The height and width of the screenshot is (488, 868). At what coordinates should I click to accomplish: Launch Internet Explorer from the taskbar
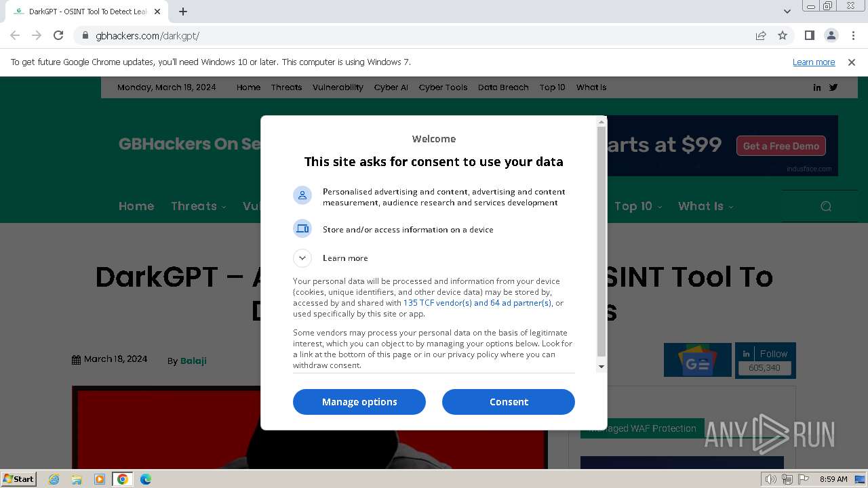54,479
